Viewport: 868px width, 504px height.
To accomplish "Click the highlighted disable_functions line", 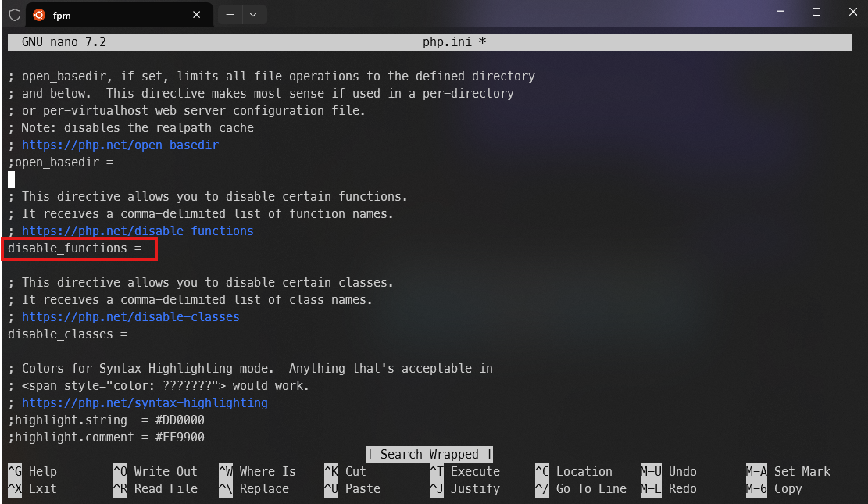I will coord(78,248).
